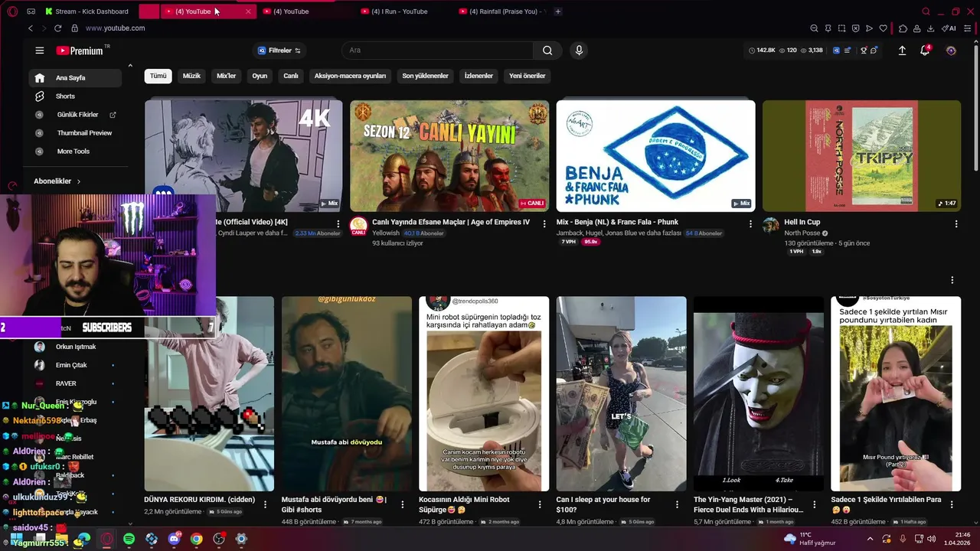Screen dimensions: 980x551
Task: Open Opera snapshot tool
Action: click(x=841, y=28)
